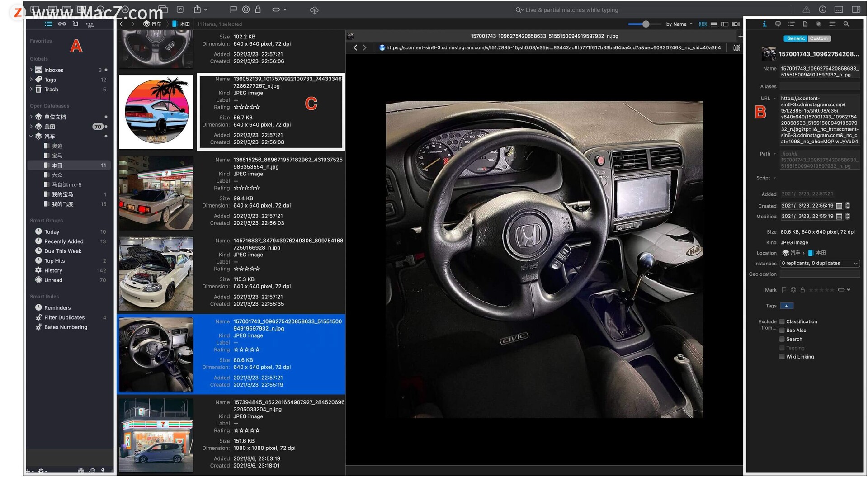
Task: Open document in external app icon
Action: 180,9
